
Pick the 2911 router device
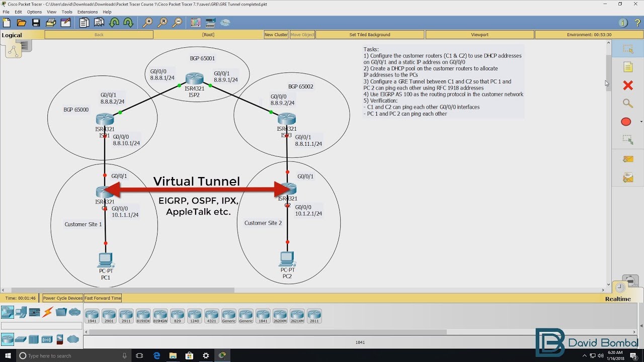[x=126, y=316]
